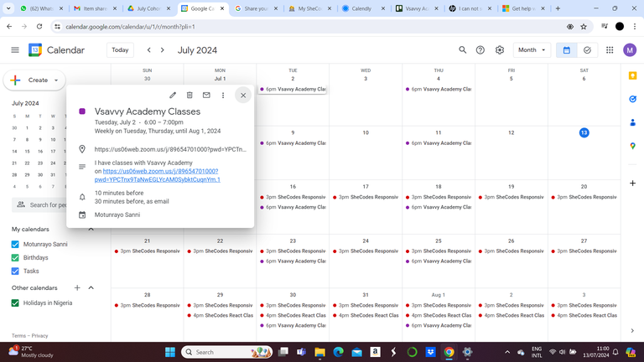Switch to Calendar view toggle
The height and width of the screenshot is (362, 644).
coord(566,50)
